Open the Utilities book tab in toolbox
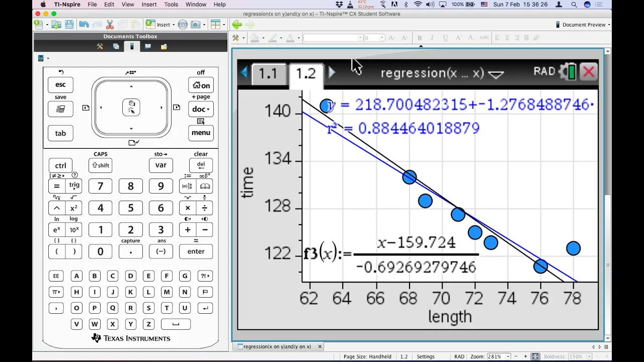This screenshot has height=362, width=644. [x=148, y=46]
